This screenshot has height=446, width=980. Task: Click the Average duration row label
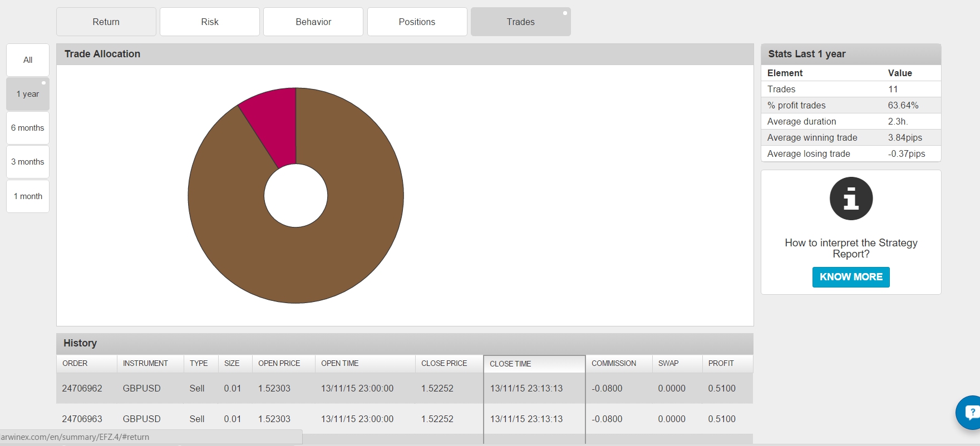pyautogui.click(x=801, y=121)
